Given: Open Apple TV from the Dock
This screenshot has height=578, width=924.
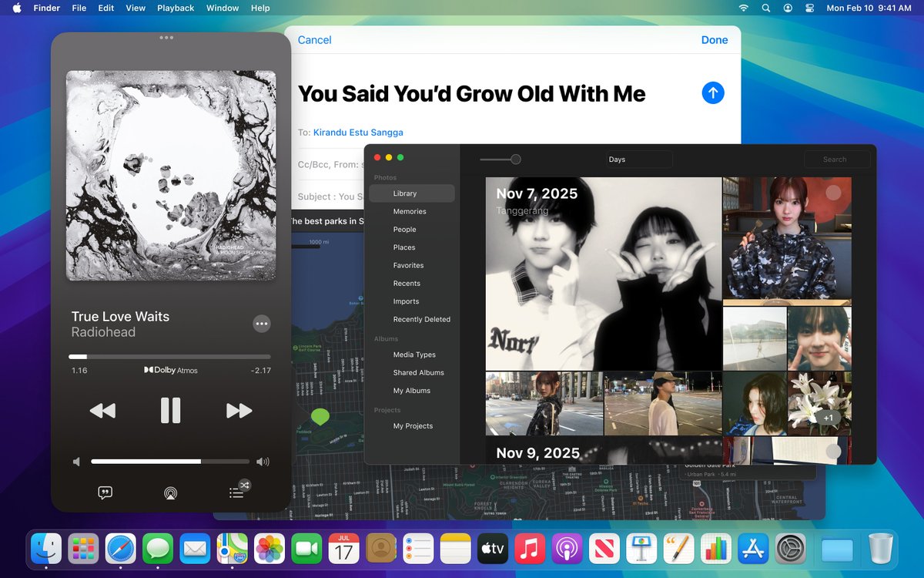Looking at the screenshot, I should (492, 549).
